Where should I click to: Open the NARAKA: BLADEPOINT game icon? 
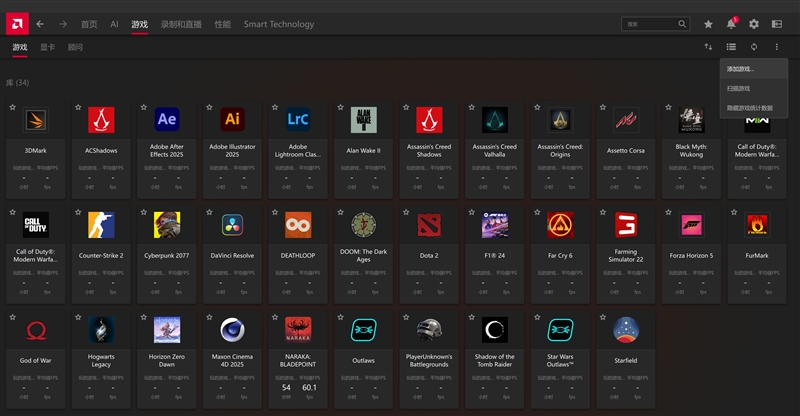pyautogui.click(x=298, y=330)
